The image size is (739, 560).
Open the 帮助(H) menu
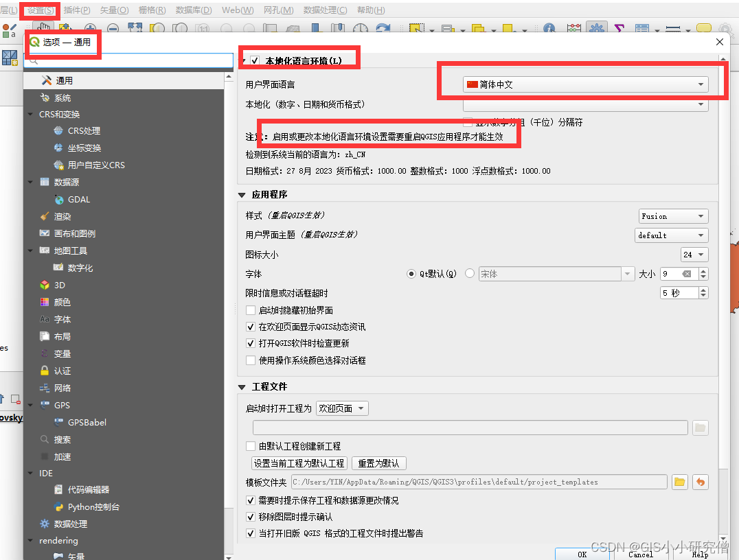pyautogui.click(x=371, y=10)
